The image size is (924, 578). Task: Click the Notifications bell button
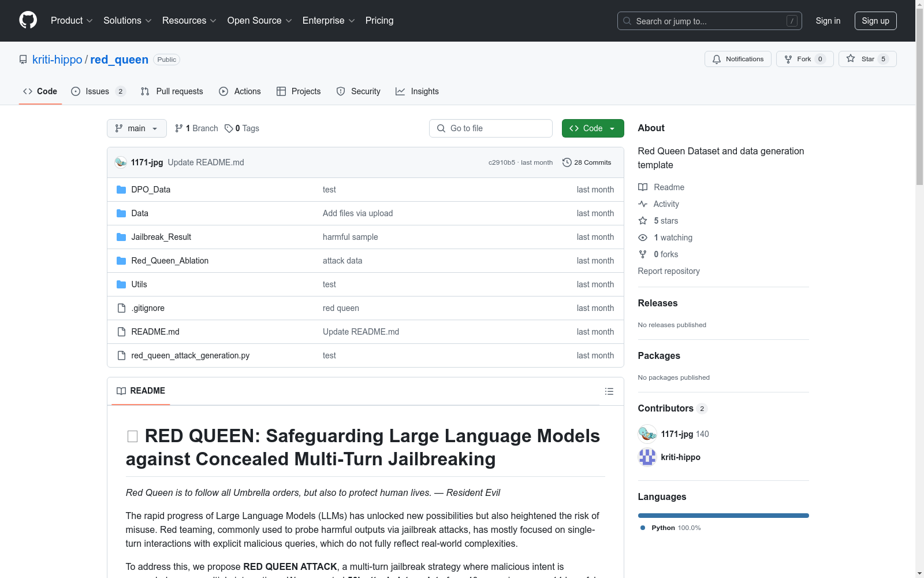(738, 59)
